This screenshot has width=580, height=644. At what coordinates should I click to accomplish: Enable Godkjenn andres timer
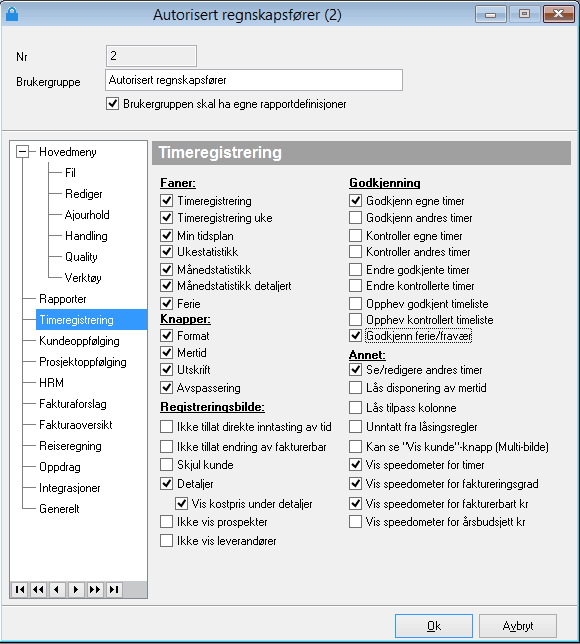[355, 217]
